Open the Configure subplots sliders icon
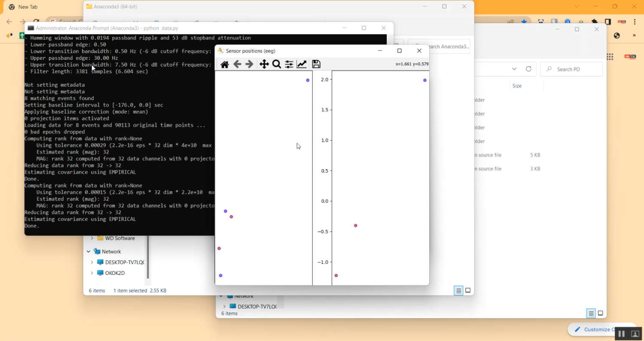Image resolution: width=644 pixels, height=341 pixels. [289, 64]
